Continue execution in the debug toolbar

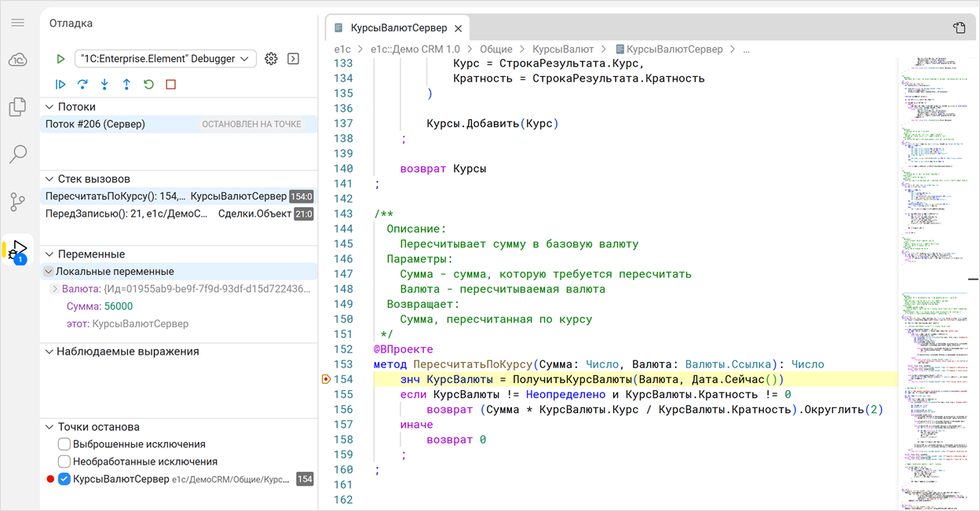pyautogui.click(x=60, y=85)
